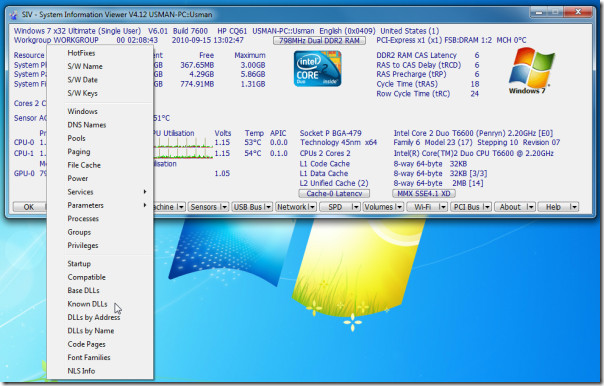604x386 pixels.
Task: Open the PCI Bus dropdown arrow
Action: [x=487, y=207]
